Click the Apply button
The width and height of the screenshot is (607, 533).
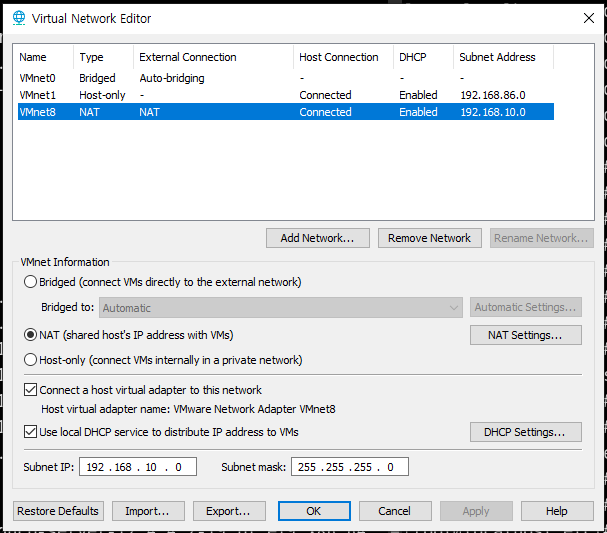476,511
